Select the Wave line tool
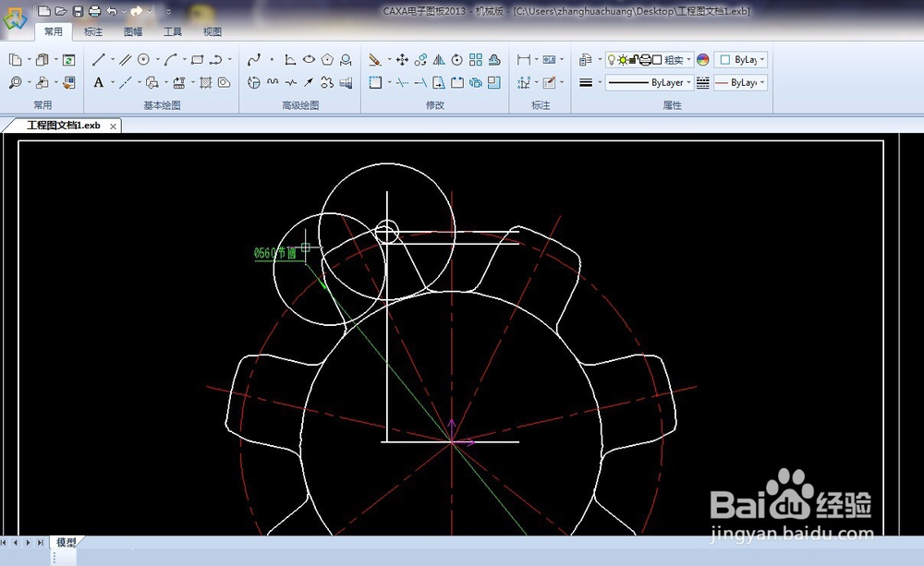This screenshot has height=566, width=924. [x=273, y=82]
